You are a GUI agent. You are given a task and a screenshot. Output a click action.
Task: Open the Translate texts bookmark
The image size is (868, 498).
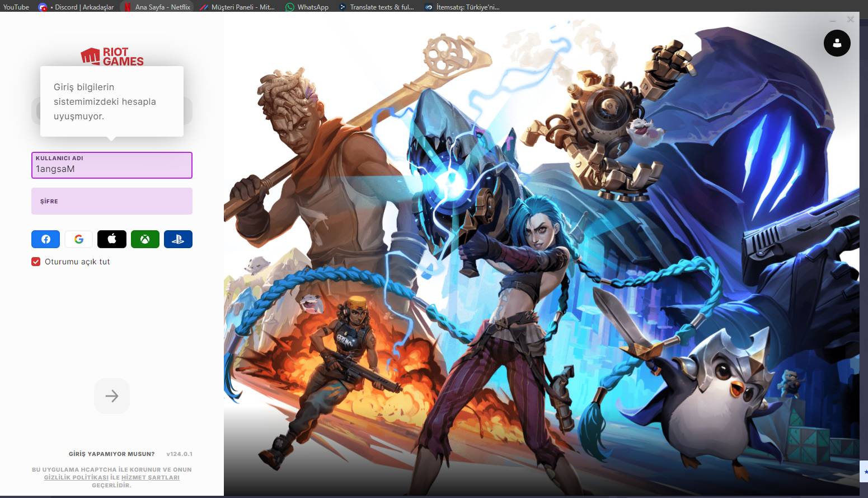(x=376, y=7)
